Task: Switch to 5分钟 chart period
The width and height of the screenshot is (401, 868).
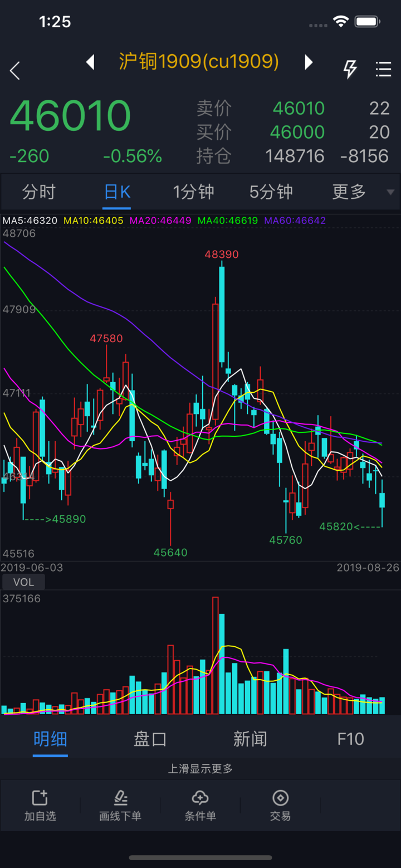Action: (271, 192)
